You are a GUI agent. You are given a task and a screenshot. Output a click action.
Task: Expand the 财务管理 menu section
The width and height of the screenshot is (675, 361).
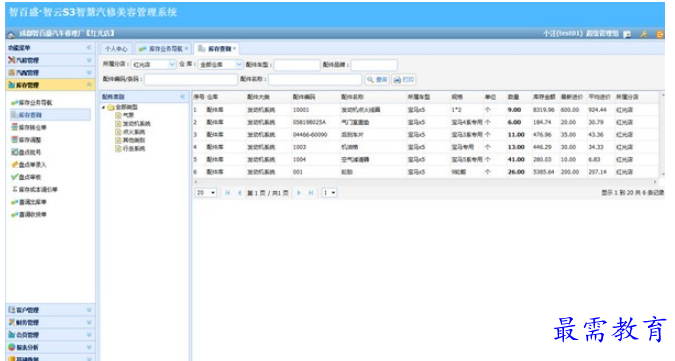click(x=50, y=322)
